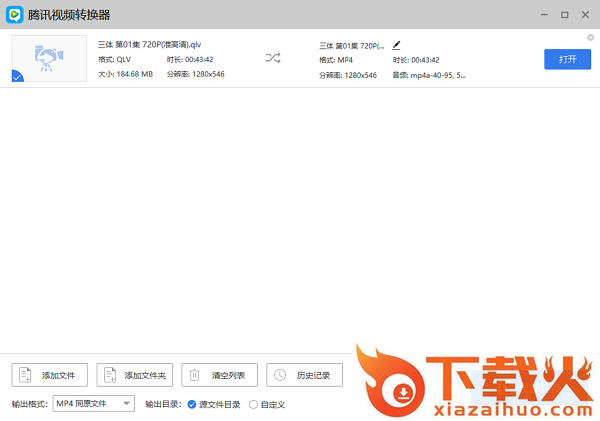Select the 自定义 radio button
Image resolution: width=600 pixels, height=421 pixels.
(x=253, y=404)
